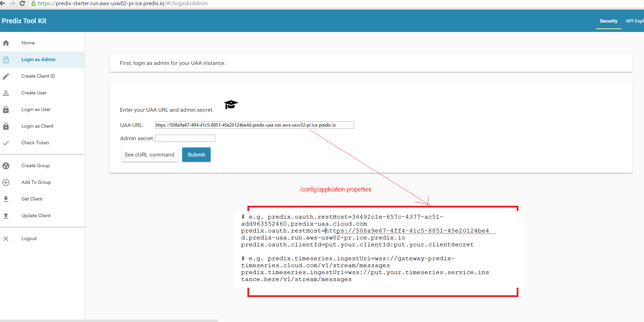Focus the Admin secret input field
Viewport: 644px width, 322px height.
[x=185, y=138]
